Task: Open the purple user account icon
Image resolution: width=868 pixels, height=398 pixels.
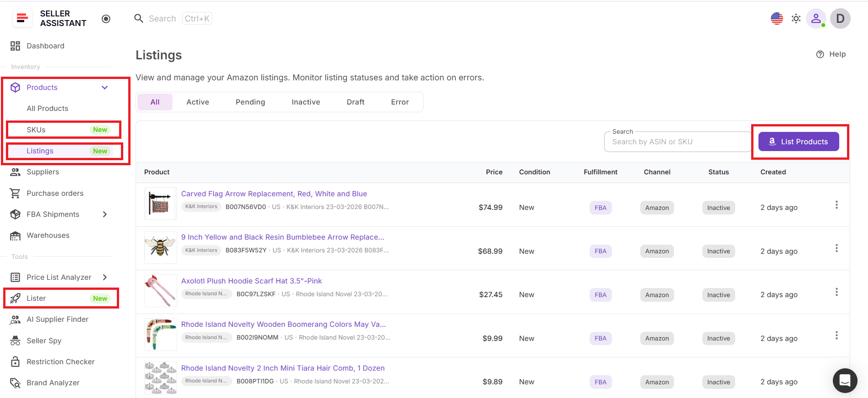Action: click(x=816, y=19)
